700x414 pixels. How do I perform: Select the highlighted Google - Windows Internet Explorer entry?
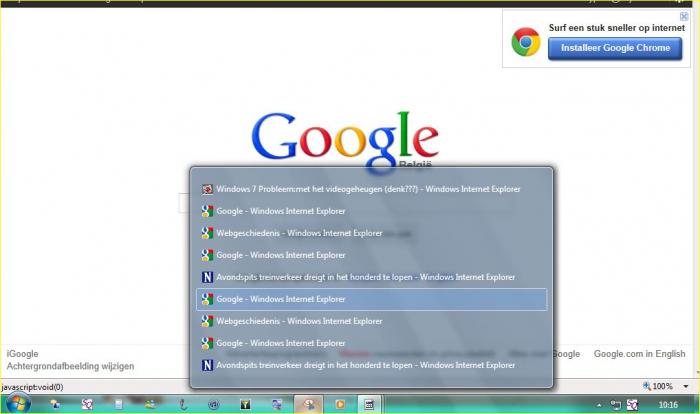pos(371,299)
